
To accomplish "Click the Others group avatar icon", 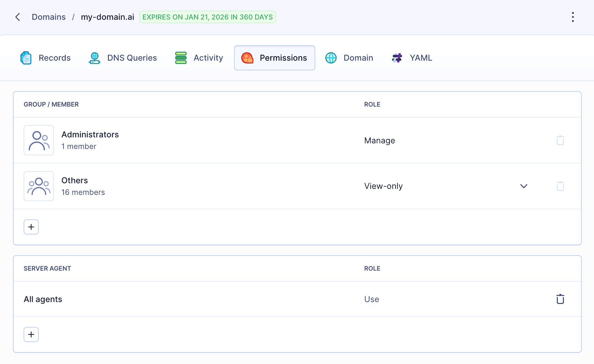I will tap(39, 186).
